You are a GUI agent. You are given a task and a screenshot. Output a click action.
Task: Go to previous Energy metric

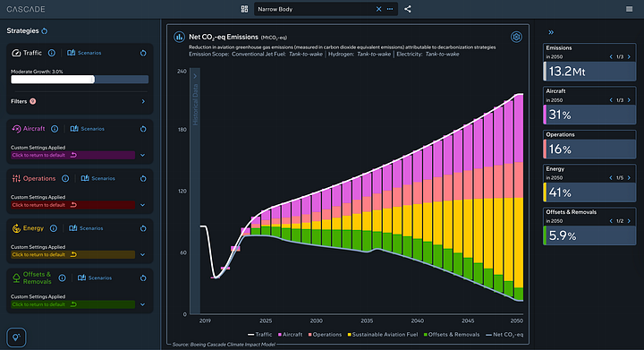pyautogui.click(x=611, y=178)
